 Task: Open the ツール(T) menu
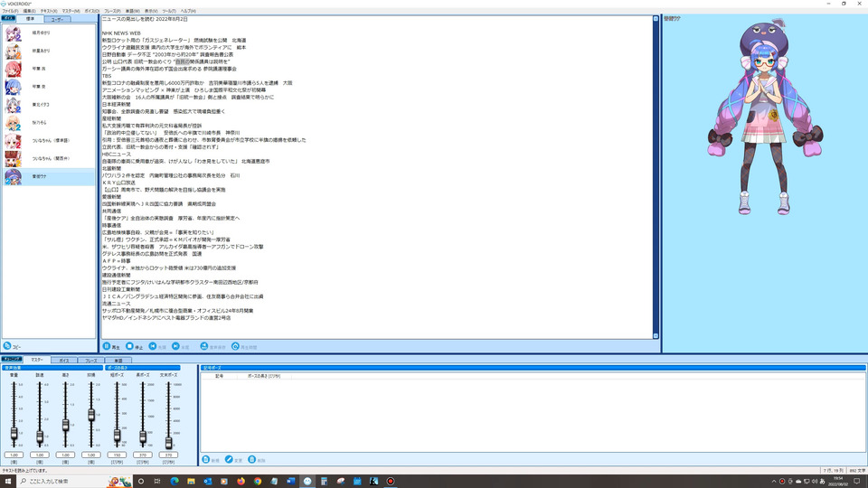point(169,11)
